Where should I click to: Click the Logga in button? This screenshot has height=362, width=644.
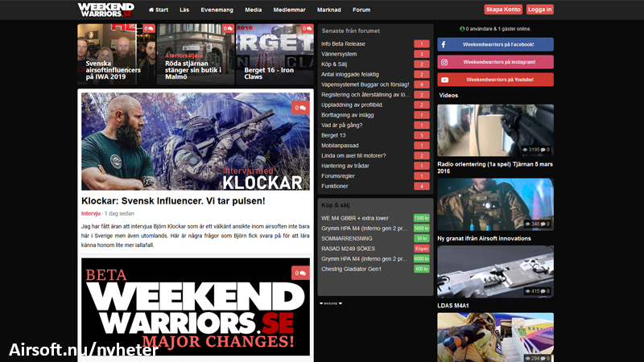coord(539,10)
